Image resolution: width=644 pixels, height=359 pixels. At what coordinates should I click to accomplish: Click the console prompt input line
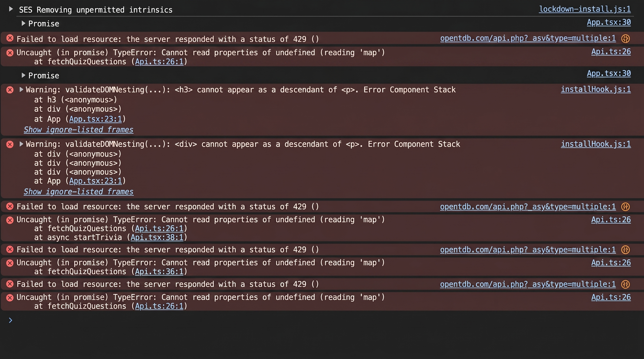tap(325, 320)
